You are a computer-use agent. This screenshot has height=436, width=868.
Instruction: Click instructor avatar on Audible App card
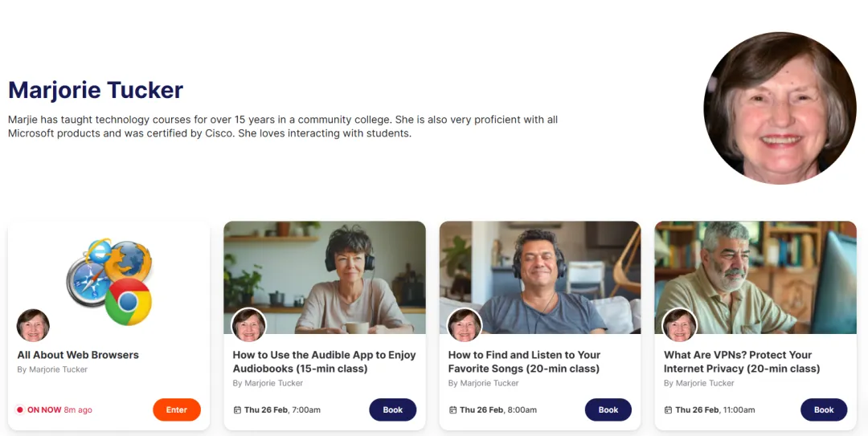point(248,325)
